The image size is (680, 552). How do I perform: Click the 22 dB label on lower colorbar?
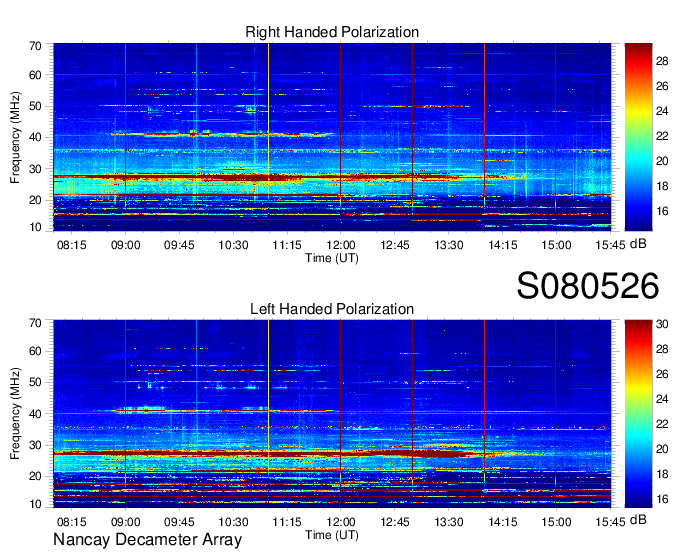coord(662,424)
